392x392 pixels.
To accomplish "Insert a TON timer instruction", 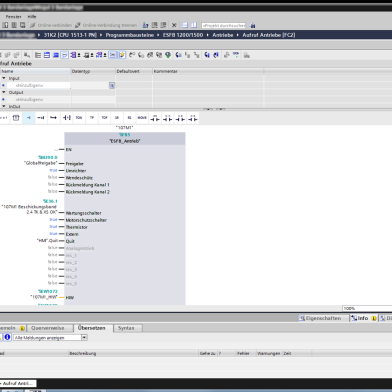I will point(79,118).
